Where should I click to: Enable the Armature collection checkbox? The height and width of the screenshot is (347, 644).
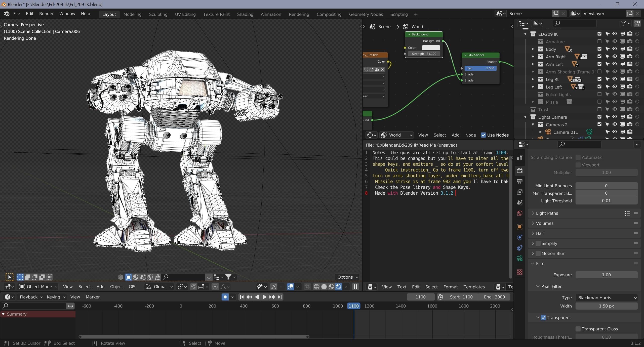[599, 41]
